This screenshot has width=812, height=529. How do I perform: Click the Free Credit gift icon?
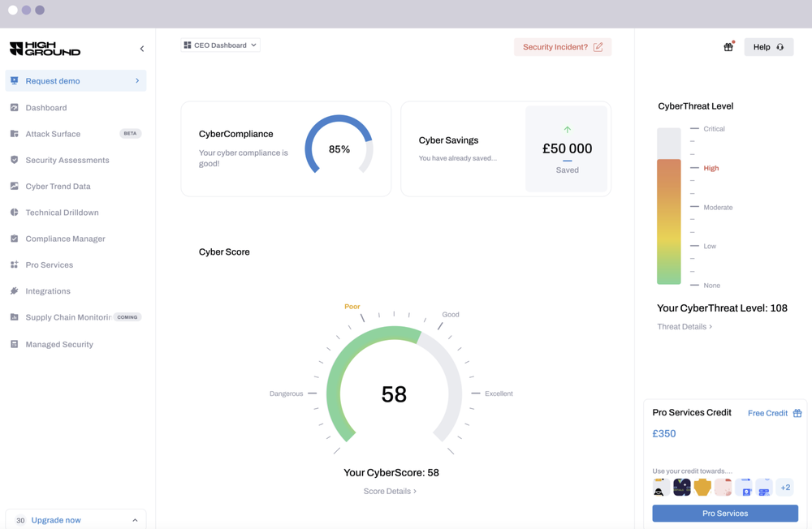pos(797,413)
